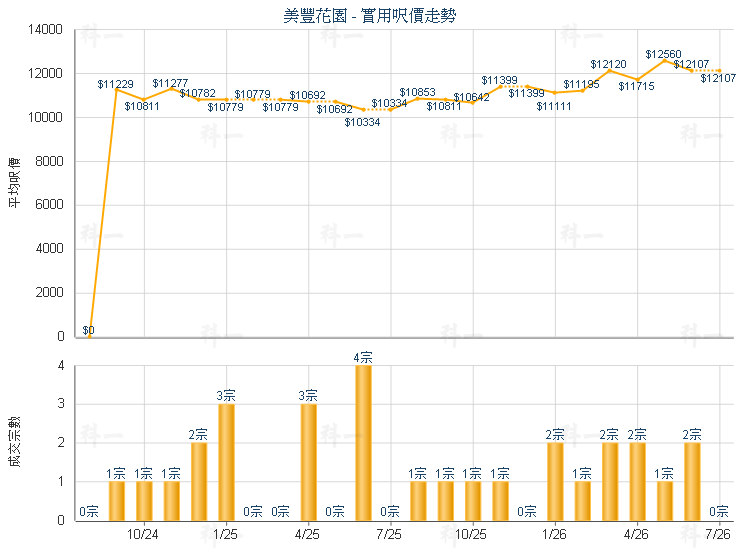The image size is (740, 550).
Task: Click the 平均呎價 y-axis title
Action: coord(15,183)
